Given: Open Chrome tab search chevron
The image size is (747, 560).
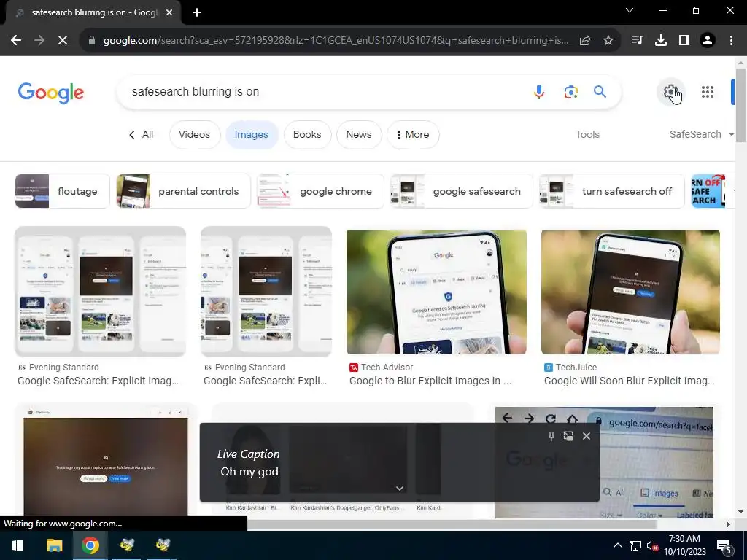Looking at the screenshot, I should [630, 10].
